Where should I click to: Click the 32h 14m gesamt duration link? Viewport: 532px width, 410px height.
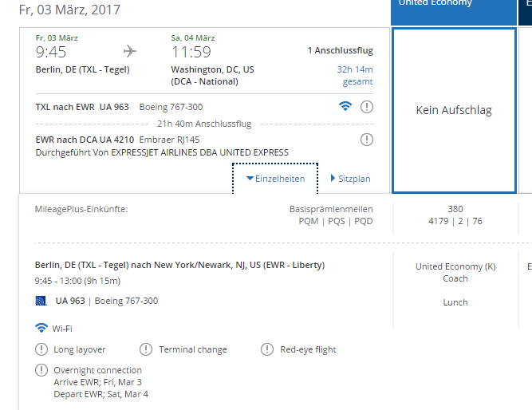[355, 75]
